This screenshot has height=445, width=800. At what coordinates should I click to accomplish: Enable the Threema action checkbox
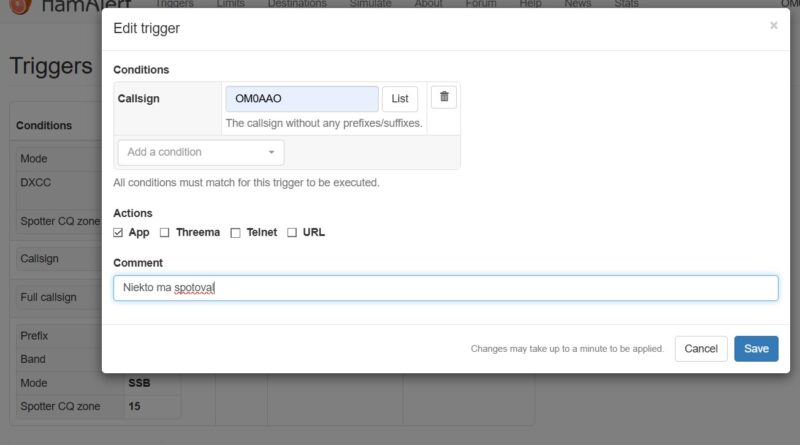click(x=164, y=233)
